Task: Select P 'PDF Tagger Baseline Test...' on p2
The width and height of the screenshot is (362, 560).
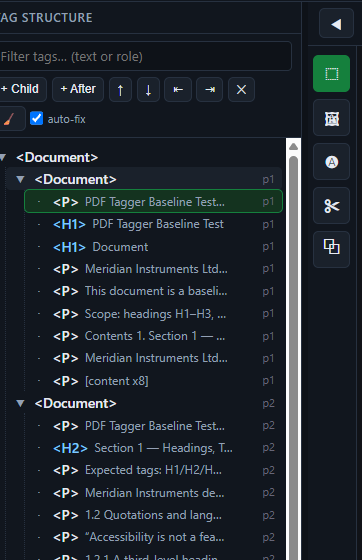Action: 154,426
